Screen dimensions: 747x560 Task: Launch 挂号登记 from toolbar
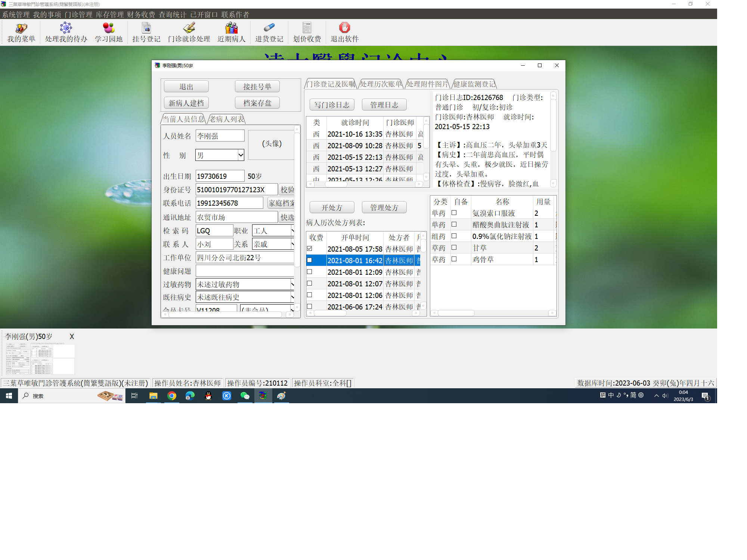[x=146, y=32]
